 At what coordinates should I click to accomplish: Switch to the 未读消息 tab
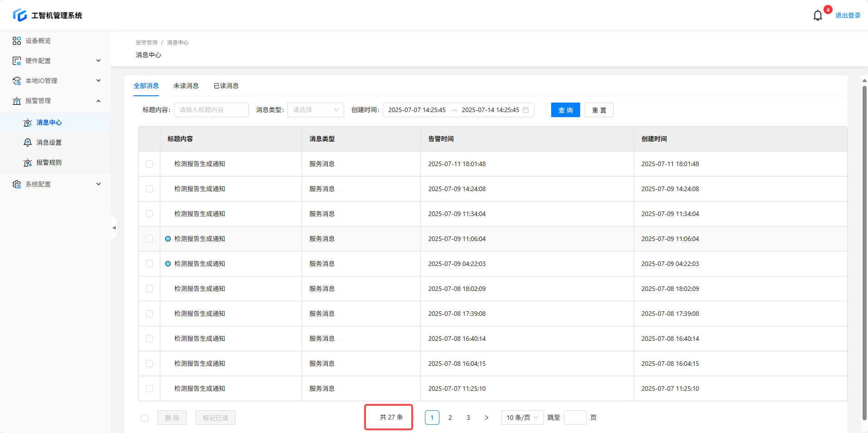186,86
